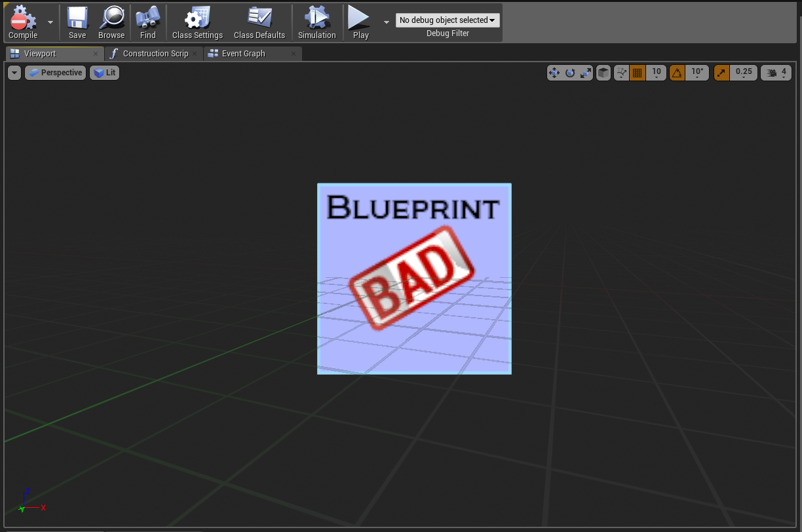Open camera speed 4 setting
The width and height of the screenshot is (802, 532).
776,73
